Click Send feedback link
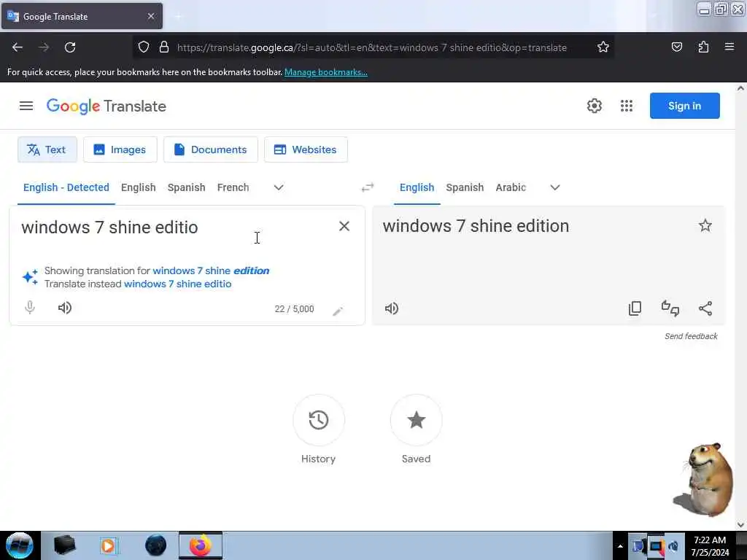The height and width of the screenshot is (560, 747). click(691, 336)
